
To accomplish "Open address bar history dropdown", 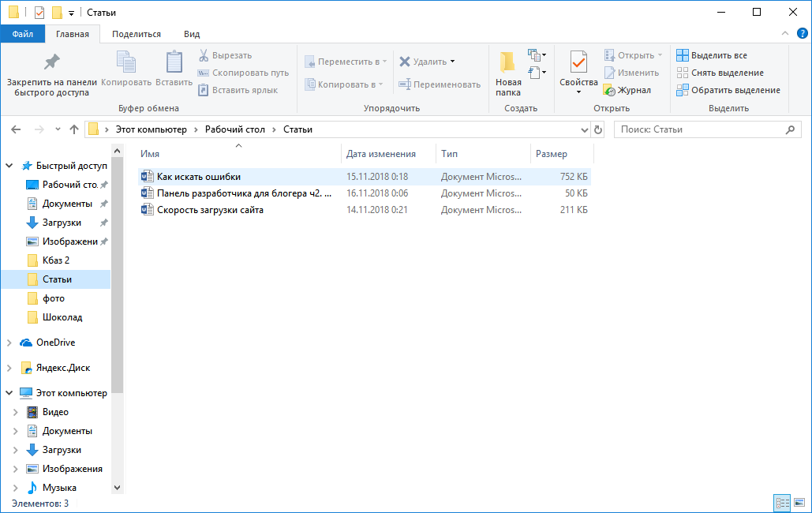I will (585, 129).
